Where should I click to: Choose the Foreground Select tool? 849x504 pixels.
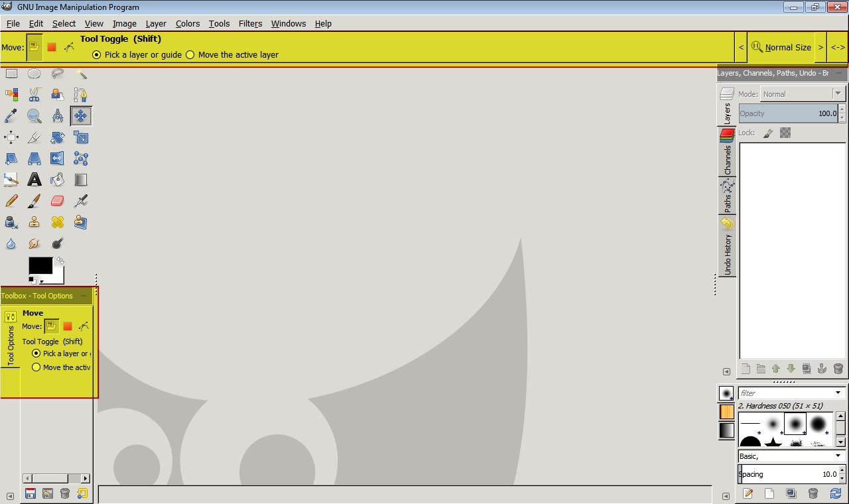(58, 95)
